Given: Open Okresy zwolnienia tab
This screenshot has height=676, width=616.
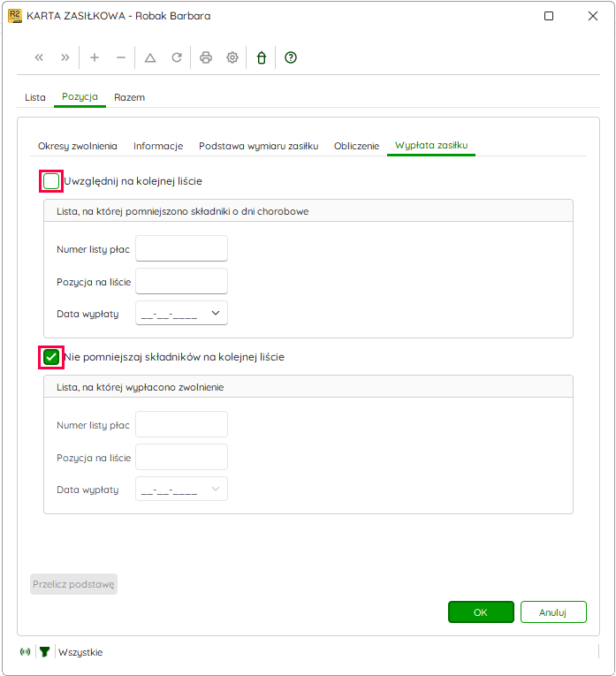Looking at the screenshot, I should click(78, 146).
